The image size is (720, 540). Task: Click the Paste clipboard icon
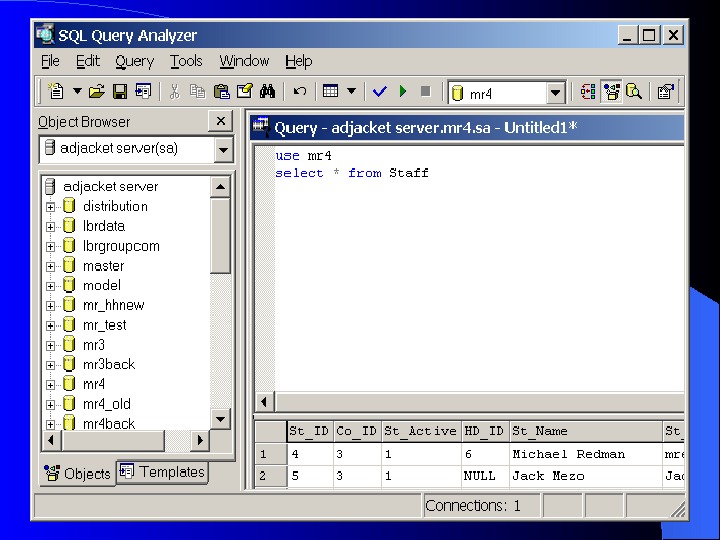(221, 91)
